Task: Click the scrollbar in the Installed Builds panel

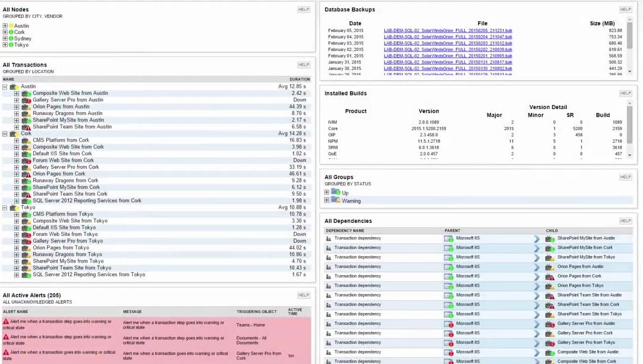Action: click(x=631, y=124)
